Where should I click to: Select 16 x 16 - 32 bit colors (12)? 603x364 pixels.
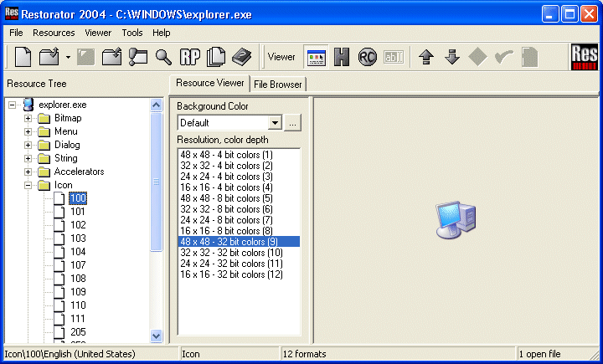click(x=239, y=274)
